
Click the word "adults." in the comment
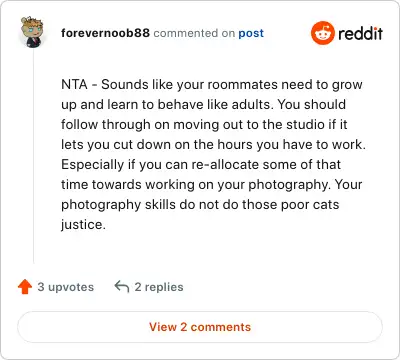click(x=253, y=105)
